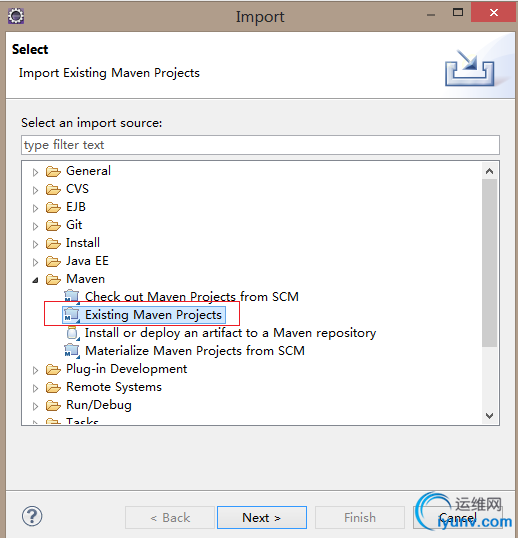518x538 pixels.
Task: Select the EJB tree item
Action: click(x=75, y=207)
